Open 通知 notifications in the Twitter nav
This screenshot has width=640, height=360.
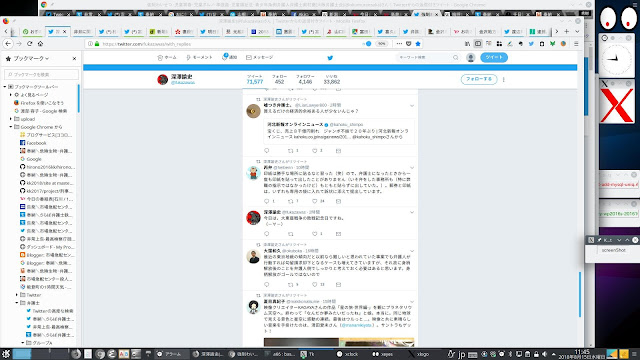[x=229, y=58]
